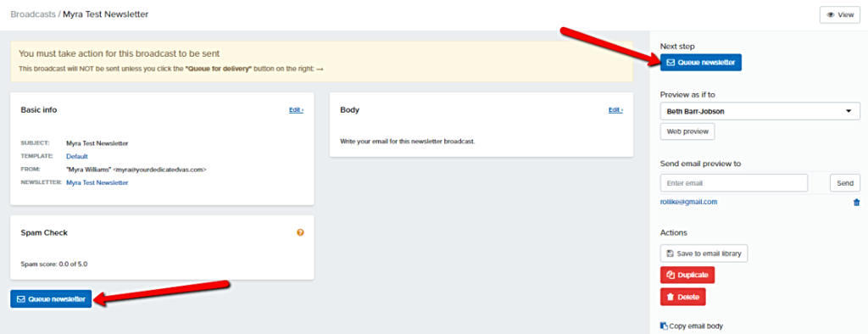The width and height of the screenshot is (868, 334).
Task: Open the Preview as if to dropdown
Action: click(x=759, y=111)
